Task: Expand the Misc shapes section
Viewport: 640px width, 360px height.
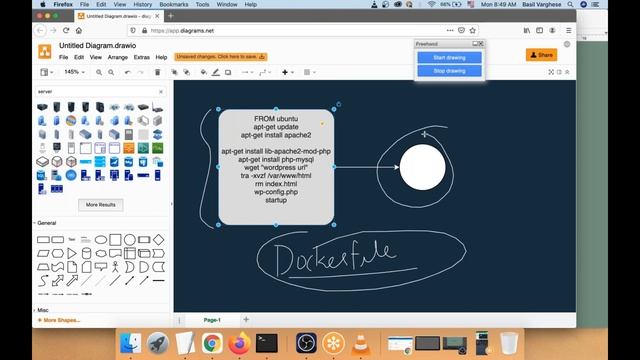Action: click(x=42, y=310)
